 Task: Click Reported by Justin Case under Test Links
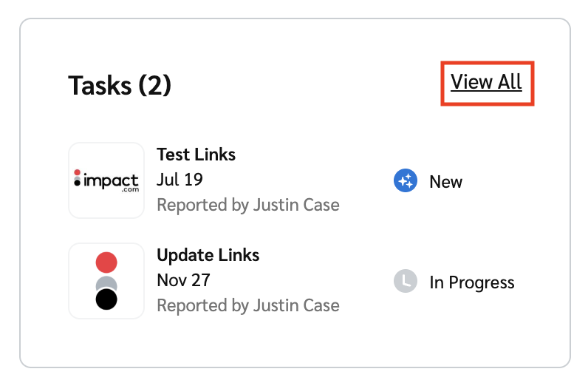pyautogui.click(x=247, y=205)
